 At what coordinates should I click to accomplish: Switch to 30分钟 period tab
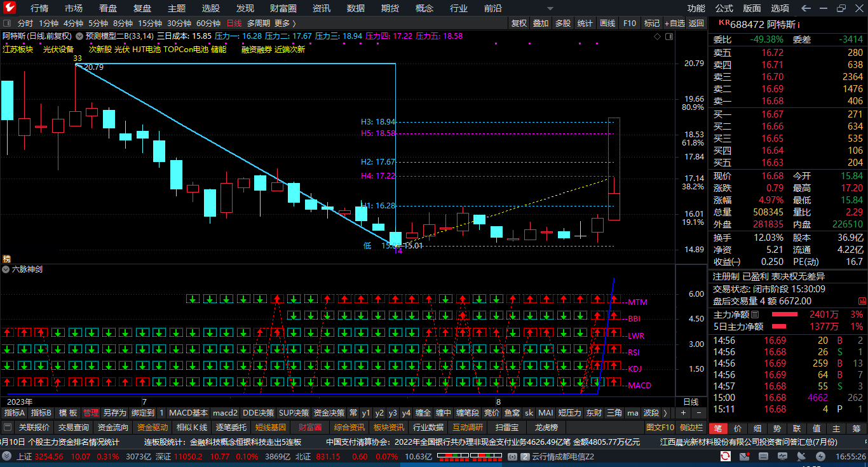[179, 23]
